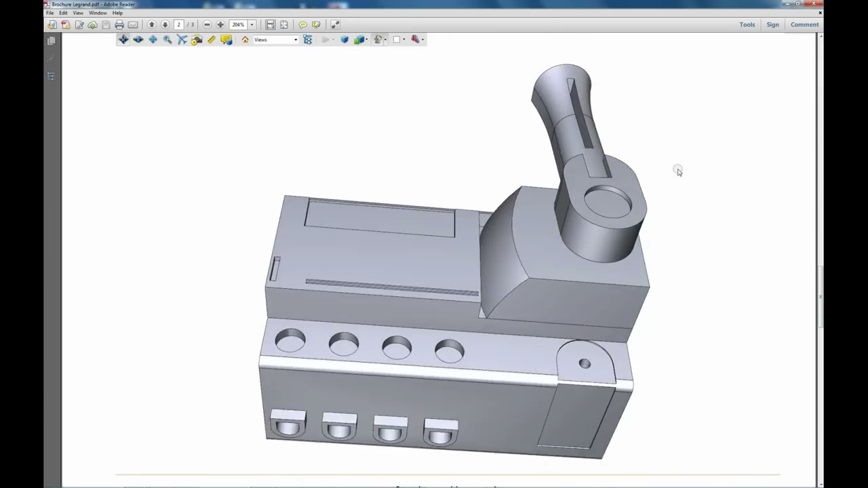
Task: Click the scrolling mode page icon
Action: click(270, 24)
